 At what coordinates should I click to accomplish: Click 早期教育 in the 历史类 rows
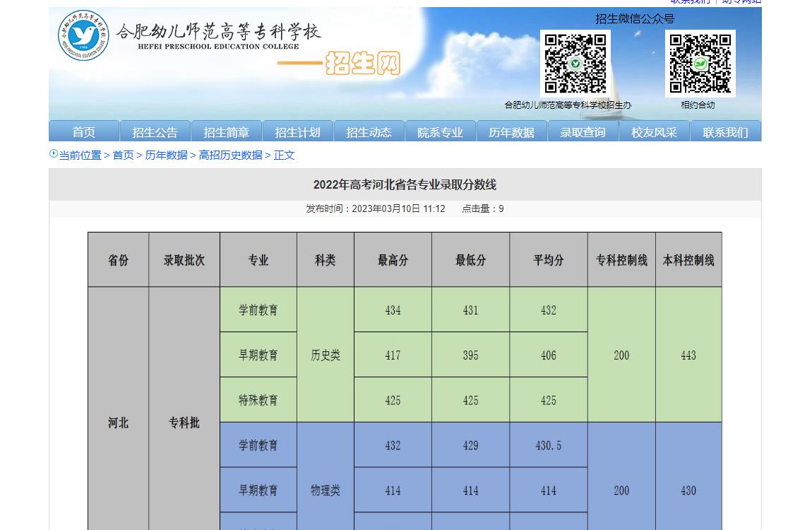258,355
